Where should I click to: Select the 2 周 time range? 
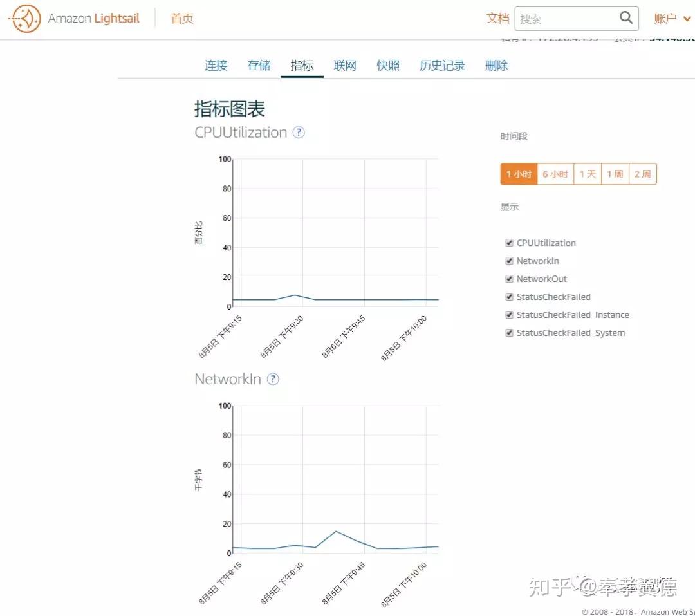pyautogui.click(x=643, y=174)
